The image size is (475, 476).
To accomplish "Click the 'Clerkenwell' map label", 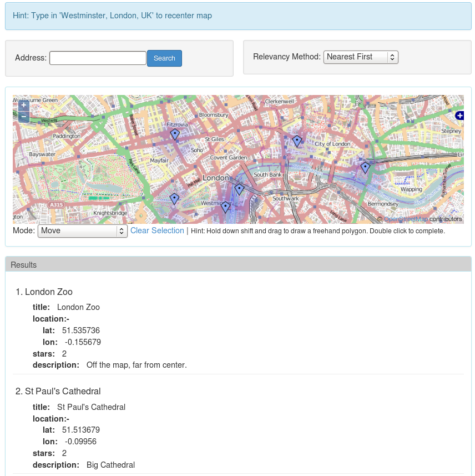I will coord(279,102).
